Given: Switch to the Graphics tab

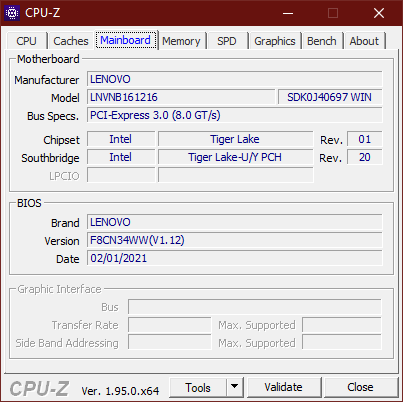Looking at the screenshot, I should 275,41.
